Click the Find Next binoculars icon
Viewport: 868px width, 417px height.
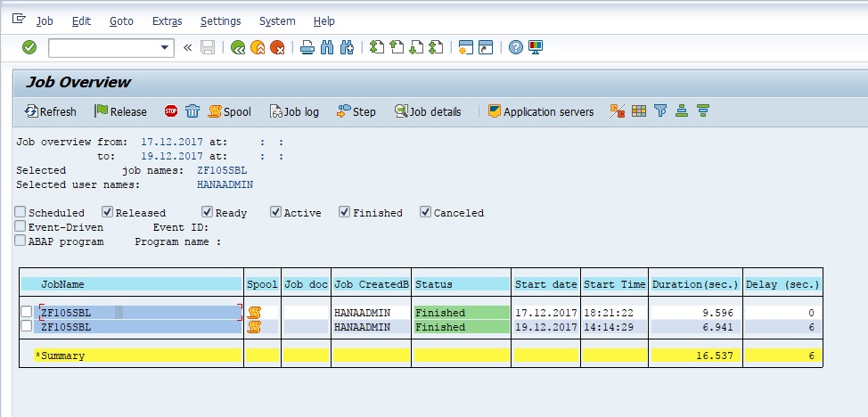347,47
